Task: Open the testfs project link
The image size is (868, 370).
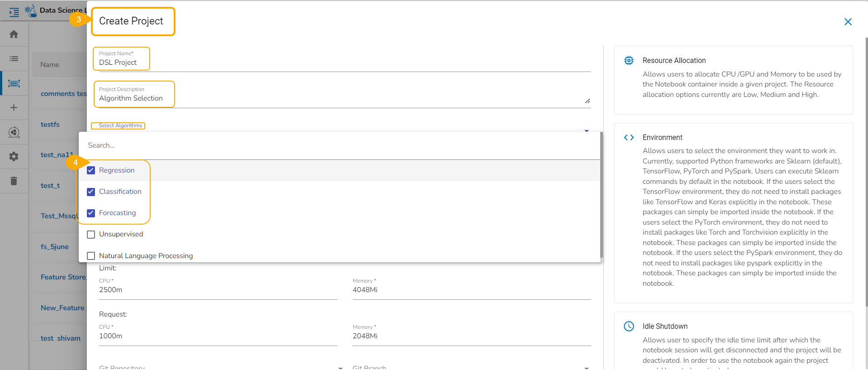Action: click(x=50, y=125)
